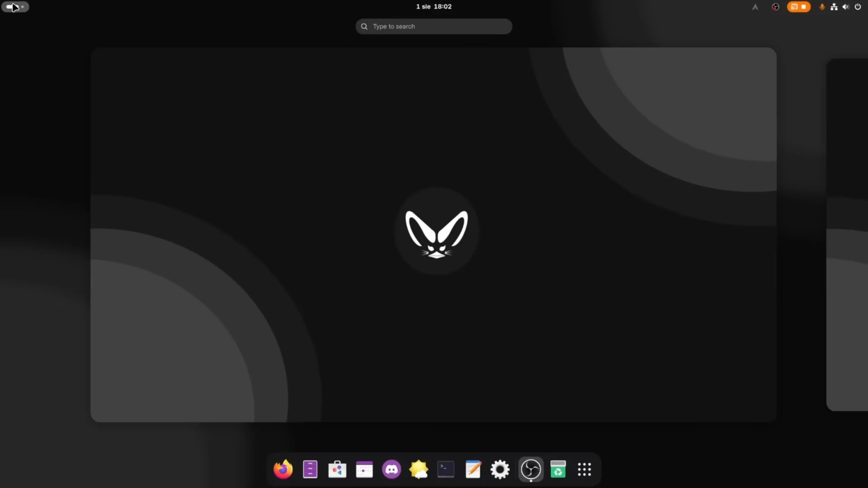
Task: Open the Software store from the dock
Action: pos(337,470)
